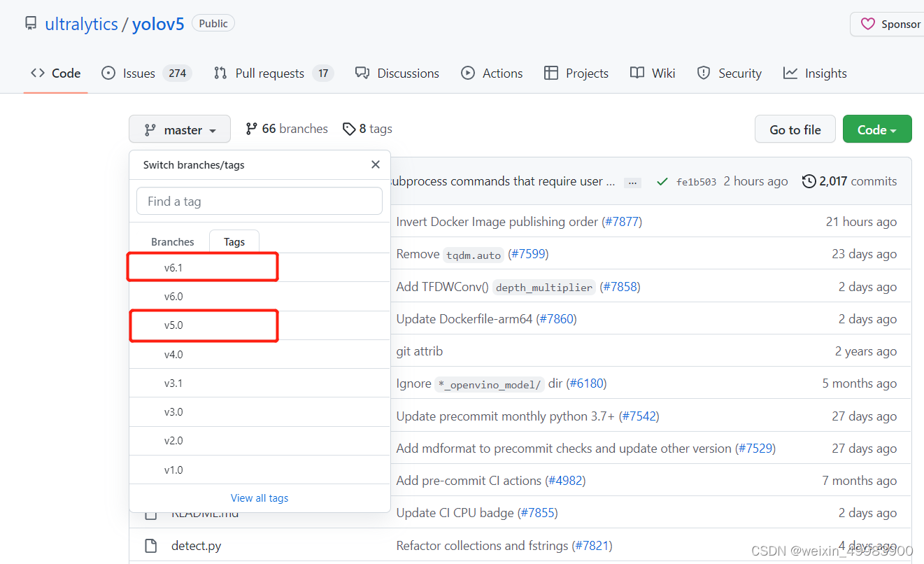
Task: Open the 8 tags link
Action: click(367, 129)
